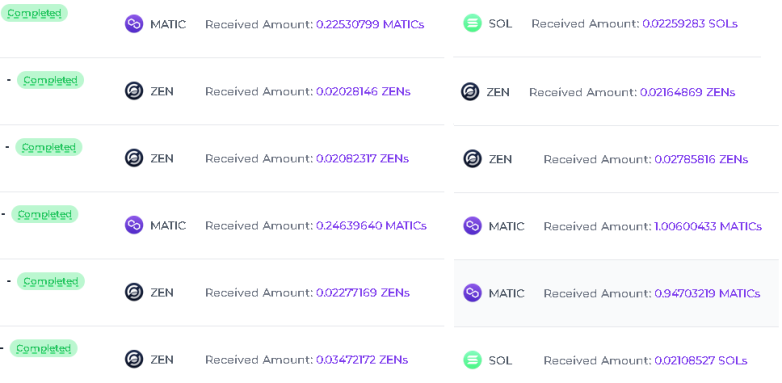Viewport: 782px width, 383px height.
Task: Click Completed badge in 0.02277169 ZENs row
Action: click(51, 281)
